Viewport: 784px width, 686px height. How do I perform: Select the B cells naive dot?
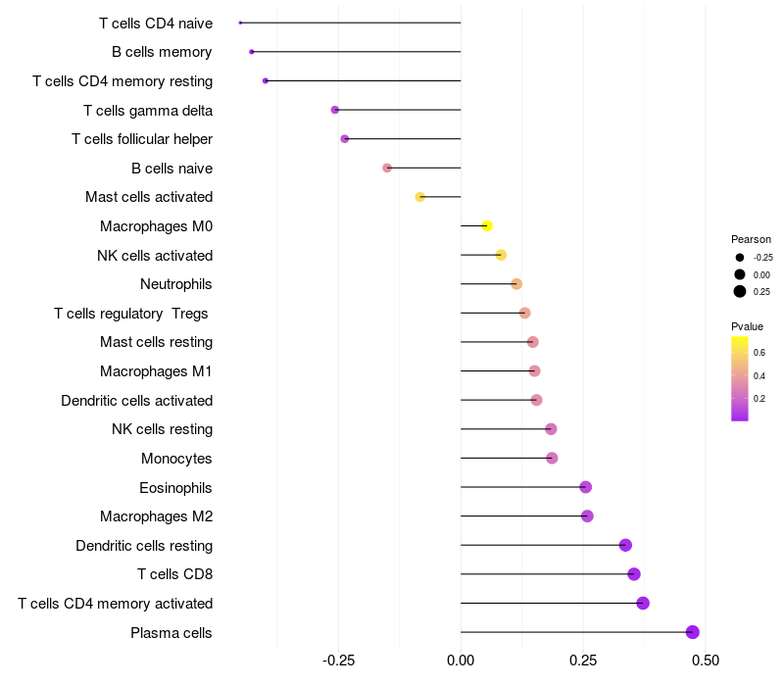pos(387,168)
